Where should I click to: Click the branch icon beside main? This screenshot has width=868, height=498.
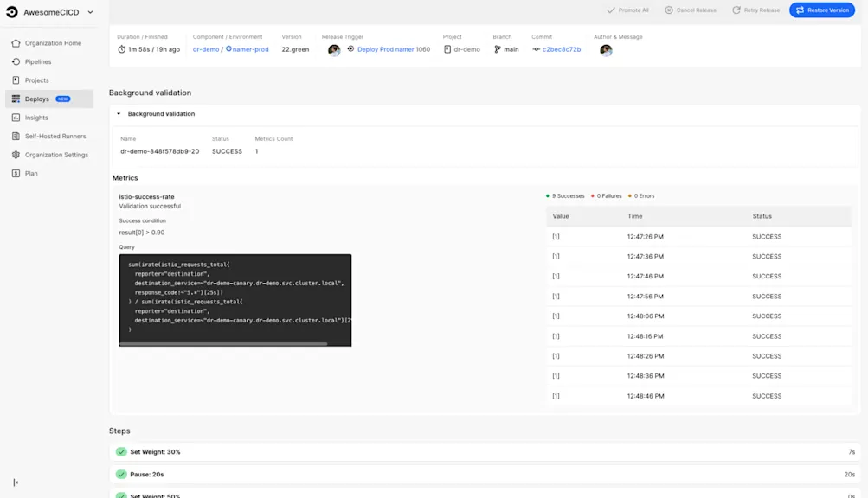pos(497,49)
